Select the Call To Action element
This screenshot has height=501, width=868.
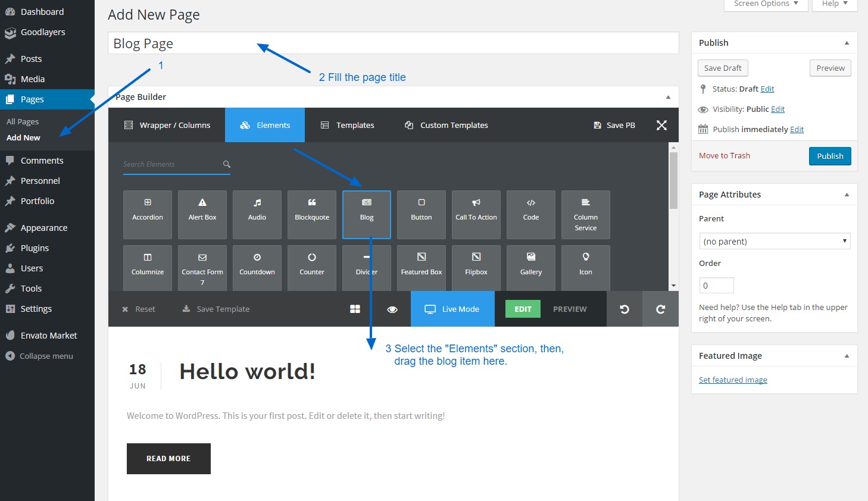click(476, 214)
